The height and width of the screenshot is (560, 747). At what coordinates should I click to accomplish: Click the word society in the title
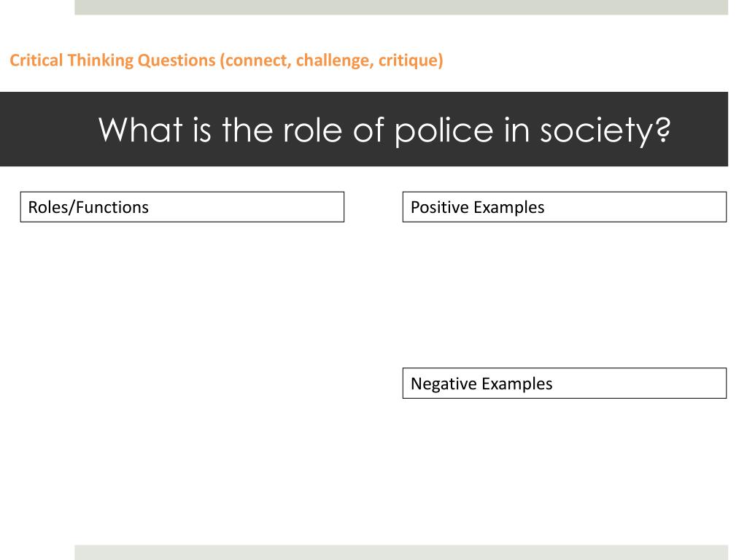coord(605,131)
